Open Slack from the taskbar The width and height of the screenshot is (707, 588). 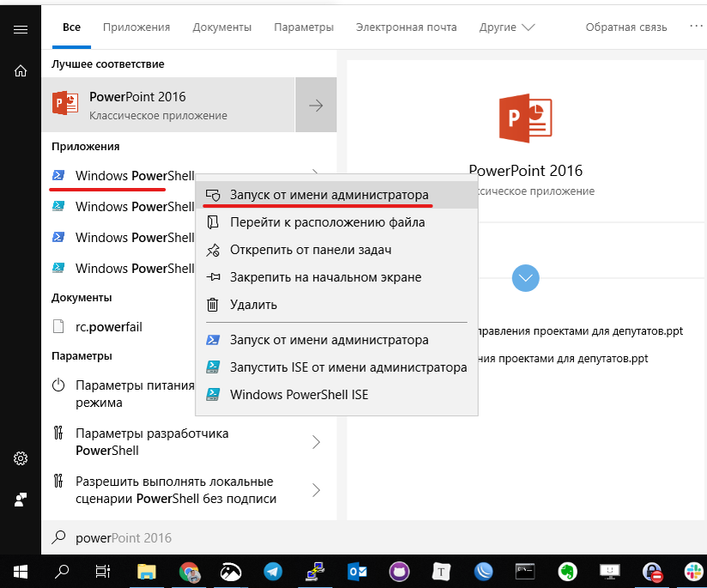coord(693,572)
